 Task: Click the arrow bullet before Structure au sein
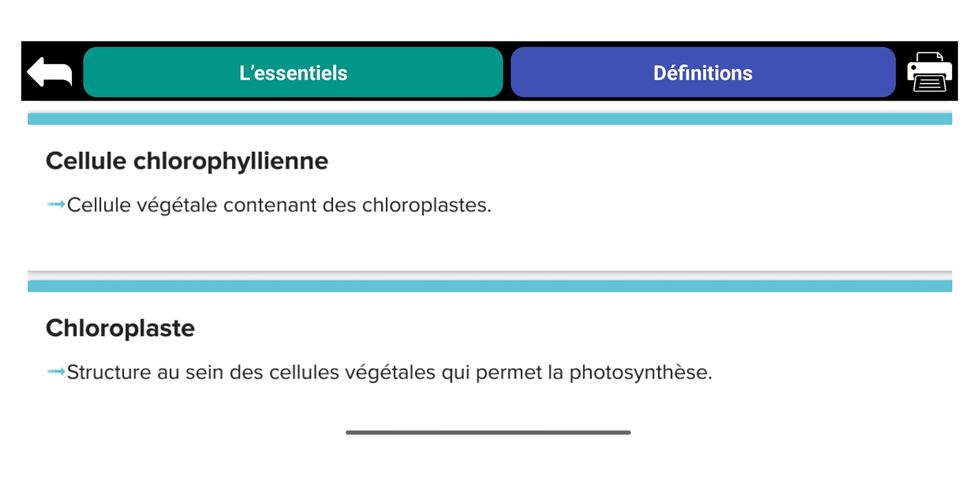[56, 371]
